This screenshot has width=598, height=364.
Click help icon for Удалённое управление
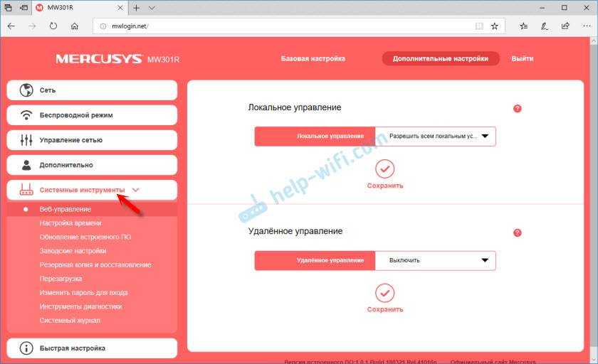point(517,232)
